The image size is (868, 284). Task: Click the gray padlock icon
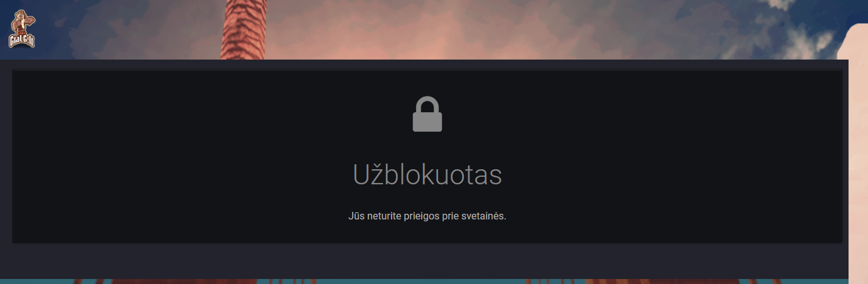pyautogui.click(x=427, y=114)
